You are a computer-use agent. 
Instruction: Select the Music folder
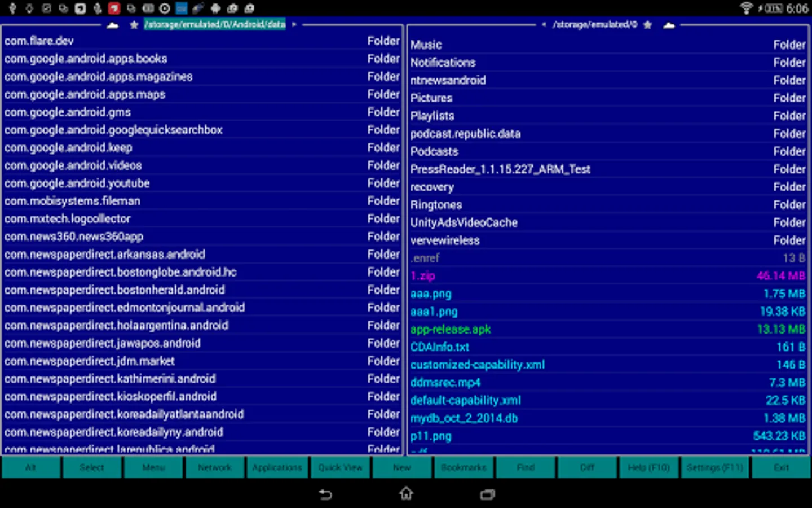point(608,45)
